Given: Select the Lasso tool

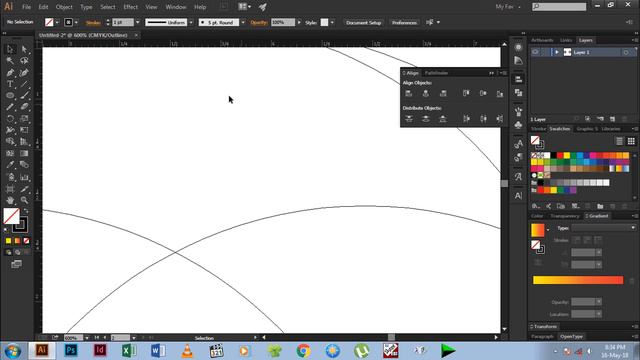Looking at the screenshot, I should click(x=24, y=61).
